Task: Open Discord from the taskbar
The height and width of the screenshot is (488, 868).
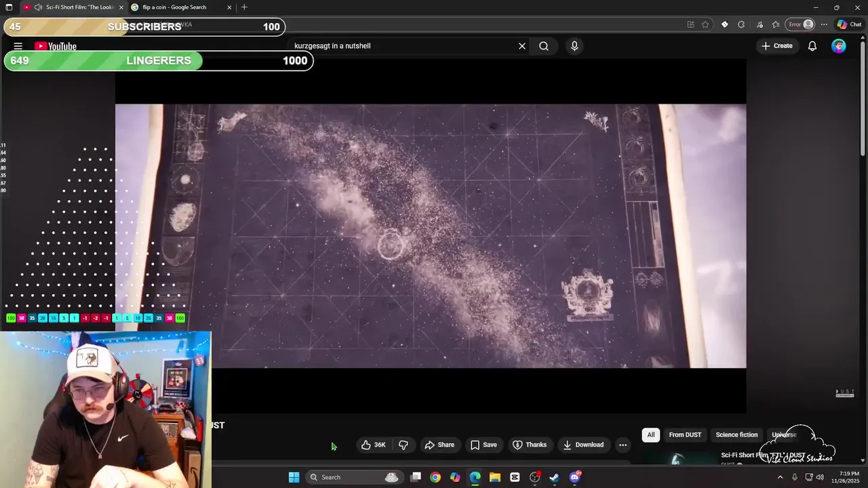Action: (574, 477)
